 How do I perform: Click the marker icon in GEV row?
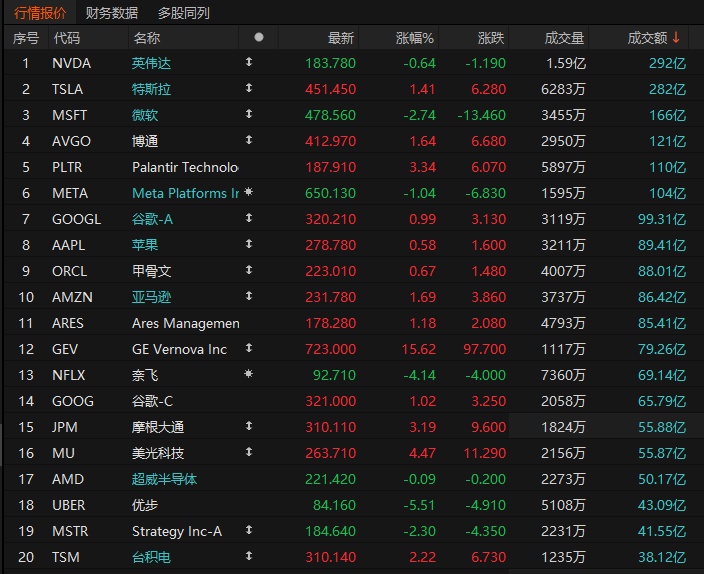point(249,348)
